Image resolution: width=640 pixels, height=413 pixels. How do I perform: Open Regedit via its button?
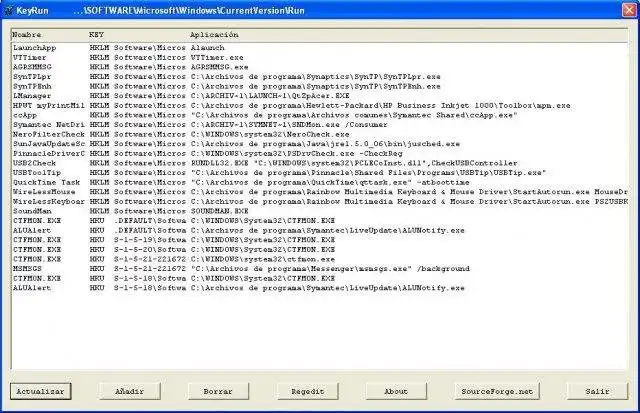[x=307, y=391]
